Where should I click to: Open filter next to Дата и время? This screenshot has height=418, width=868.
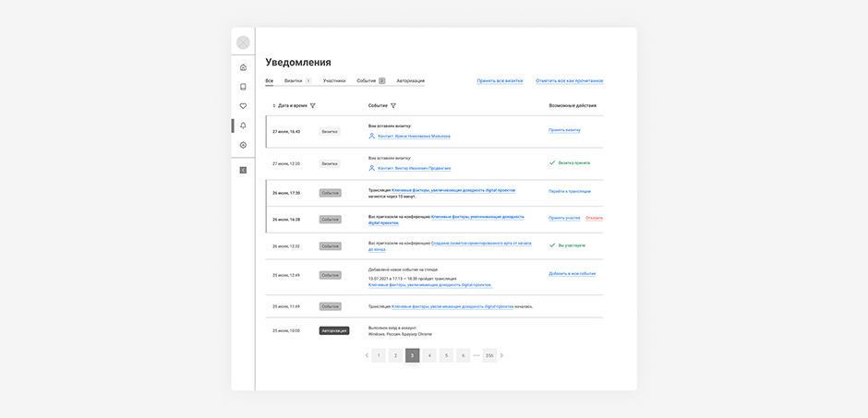(x=313, y=105)
